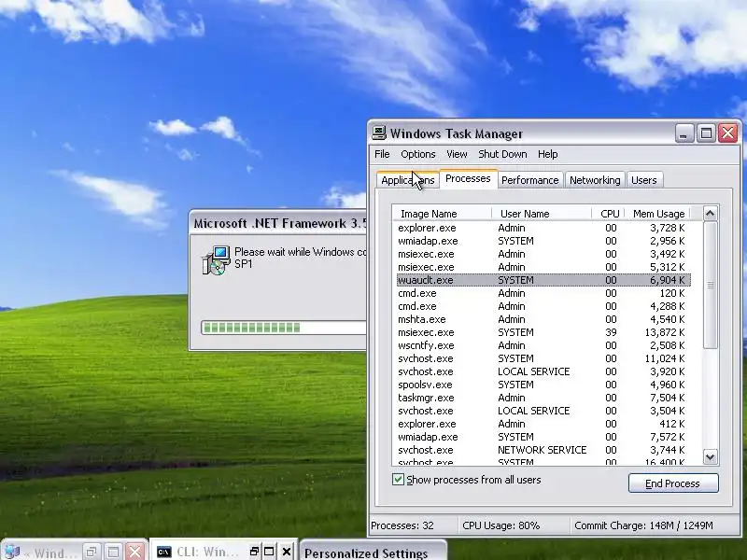This screenshot has height=560, width=747.
Task: Select cmd.exe with 120 K memory
Action: (x=543, y=293)
